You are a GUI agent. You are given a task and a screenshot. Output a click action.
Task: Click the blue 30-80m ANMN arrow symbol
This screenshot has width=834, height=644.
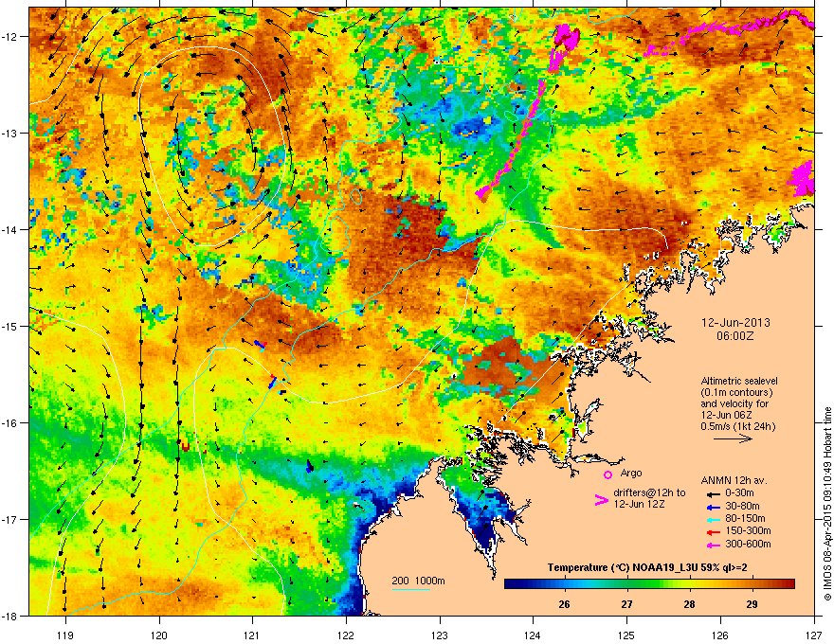(x=713, y=507)
